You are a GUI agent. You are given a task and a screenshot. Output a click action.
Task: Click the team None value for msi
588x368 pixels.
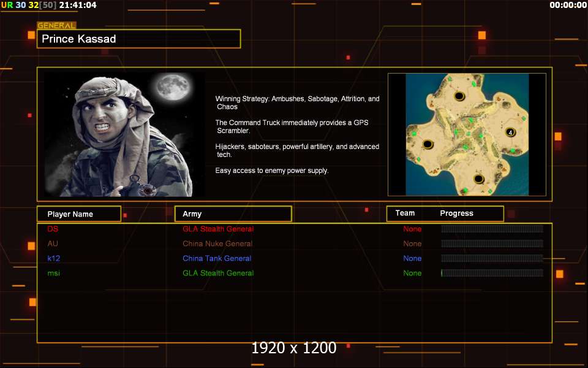[x=412, y=273]
